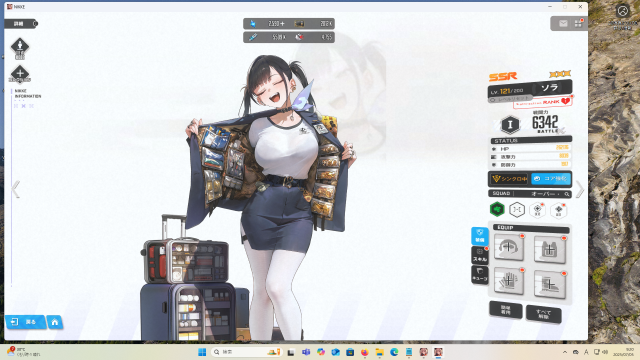Open the mail envelope icon
Screen dimensions: 640x360
[563, 24]
